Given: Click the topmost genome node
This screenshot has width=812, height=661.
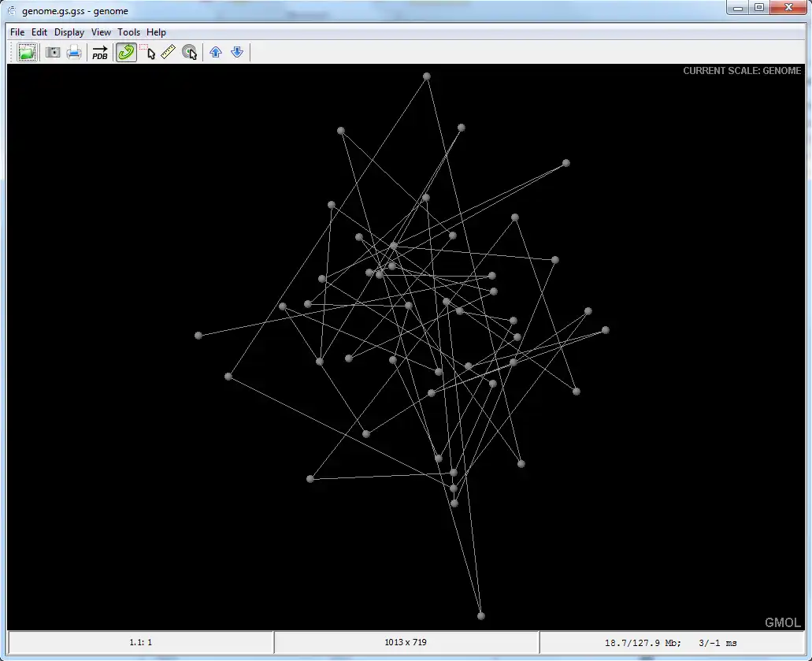Looking at the screenshot, I should pos(427,76).
